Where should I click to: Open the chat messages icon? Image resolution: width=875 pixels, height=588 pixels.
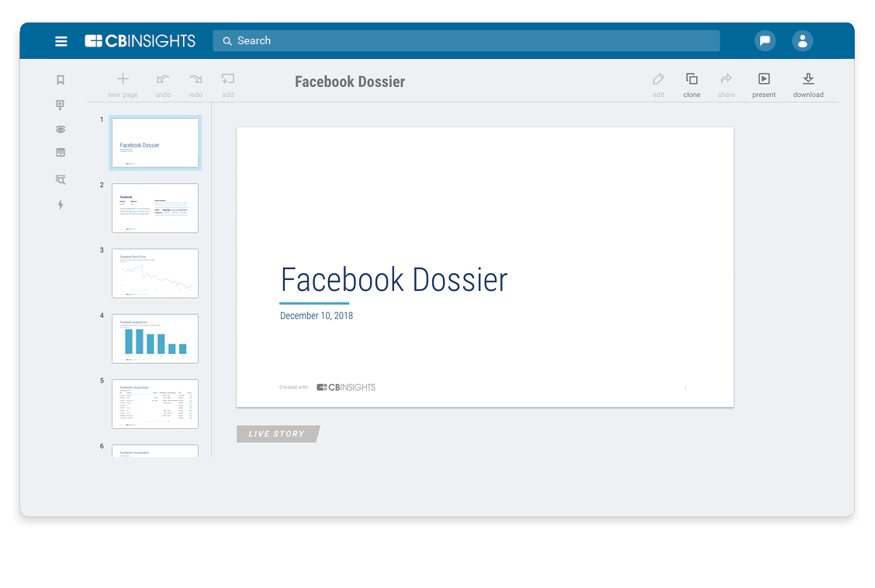[765, 40]
